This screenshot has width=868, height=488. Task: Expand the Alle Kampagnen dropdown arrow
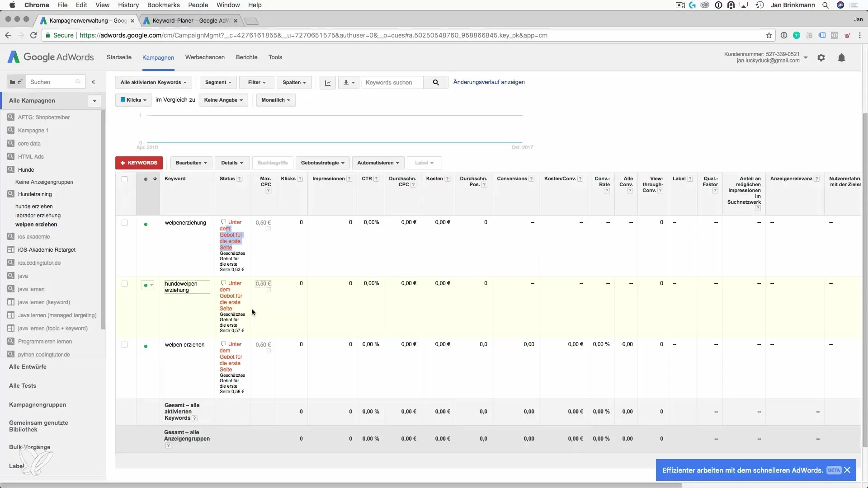pyautogui.click(x=94, y=101)
